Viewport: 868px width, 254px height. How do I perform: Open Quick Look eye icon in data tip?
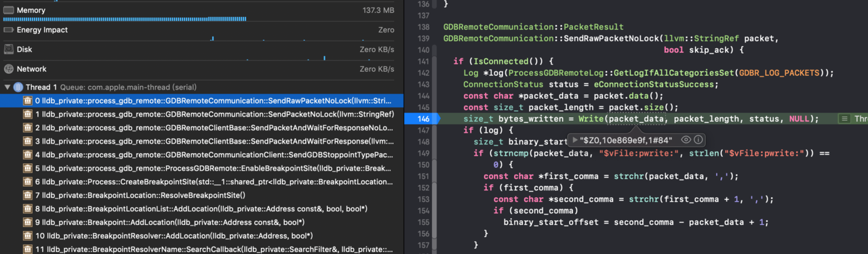(x=686, y=140)
